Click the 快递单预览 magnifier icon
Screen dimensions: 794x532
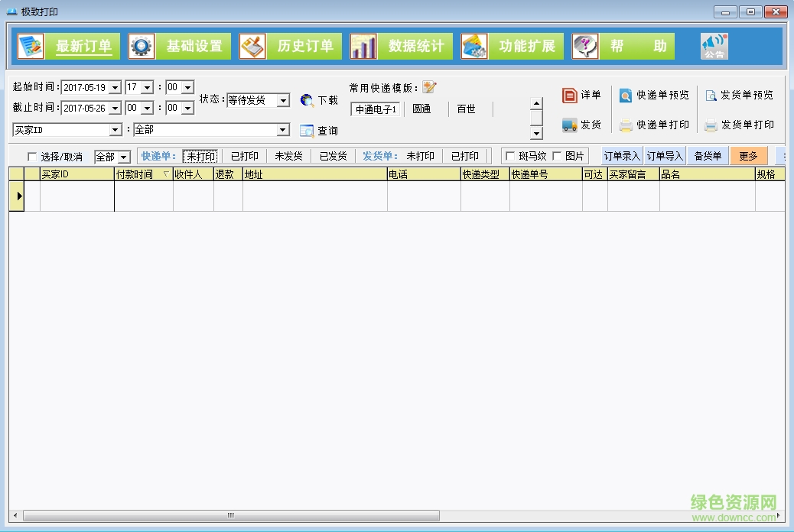[626, 95]
